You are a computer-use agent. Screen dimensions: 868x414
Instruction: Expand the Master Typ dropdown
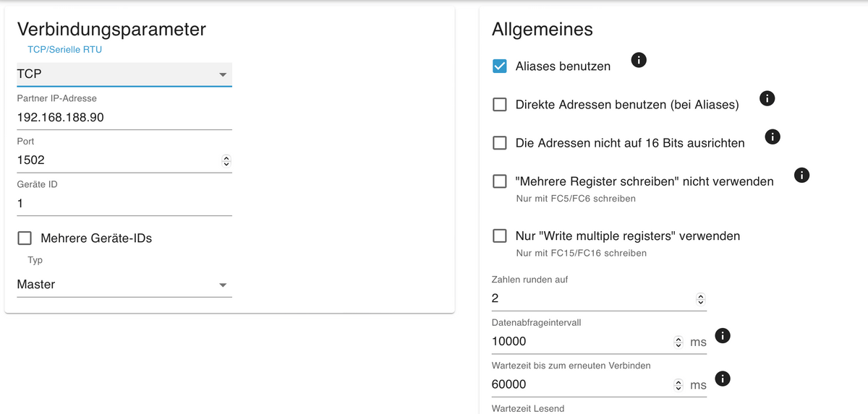pos(124,285)
